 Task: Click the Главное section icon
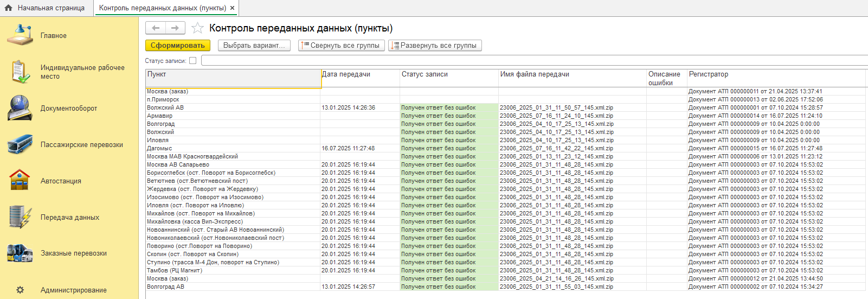tap(20, 35)
